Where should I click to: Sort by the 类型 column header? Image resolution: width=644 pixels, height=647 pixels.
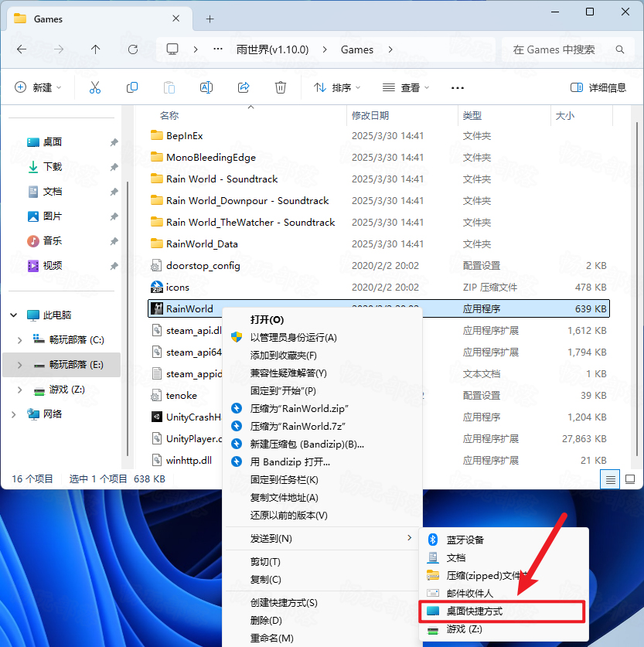(472, 115)
